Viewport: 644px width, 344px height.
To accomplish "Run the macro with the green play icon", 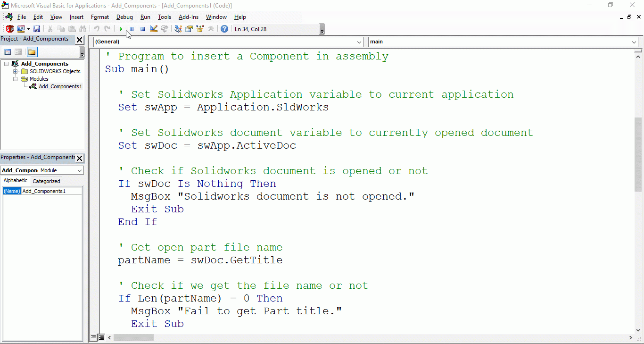I will click(x=121, y=29).
